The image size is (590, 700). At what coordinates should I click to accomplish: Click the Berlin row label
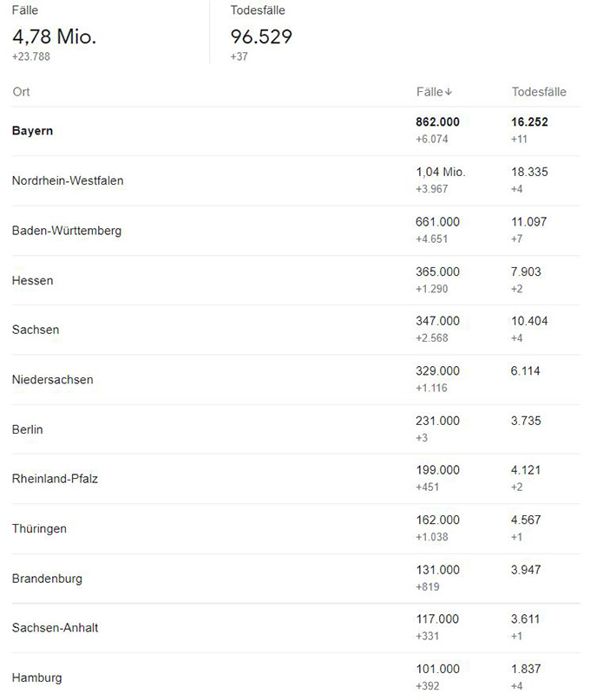tap(28, 429)
